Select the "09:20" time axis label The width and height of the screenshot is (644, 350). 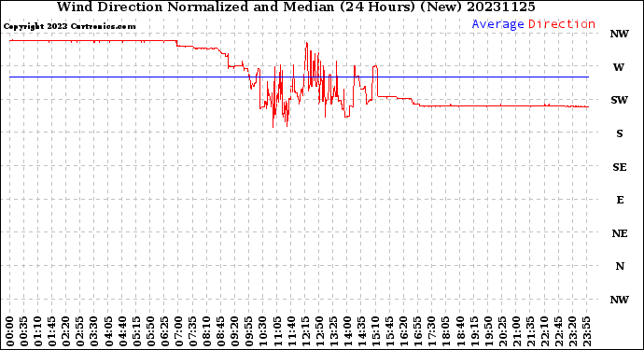(x=234, y=331)
